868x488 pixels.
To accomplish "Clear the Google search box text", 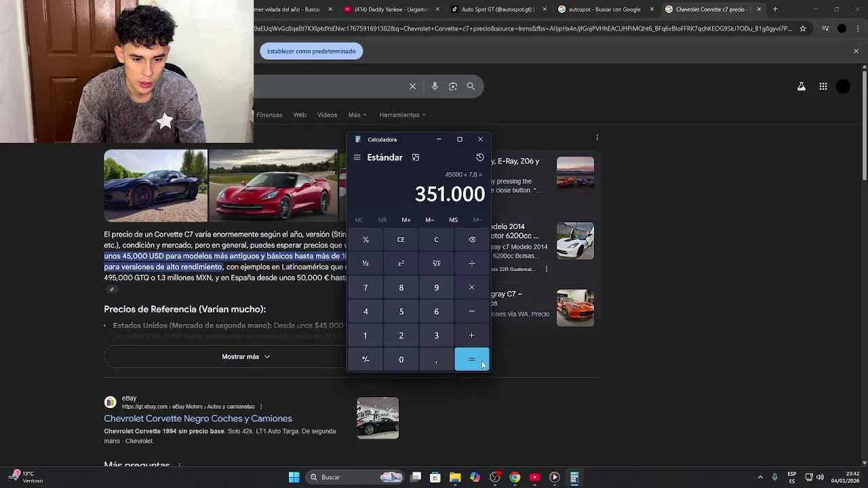I will tap(412, 86).
